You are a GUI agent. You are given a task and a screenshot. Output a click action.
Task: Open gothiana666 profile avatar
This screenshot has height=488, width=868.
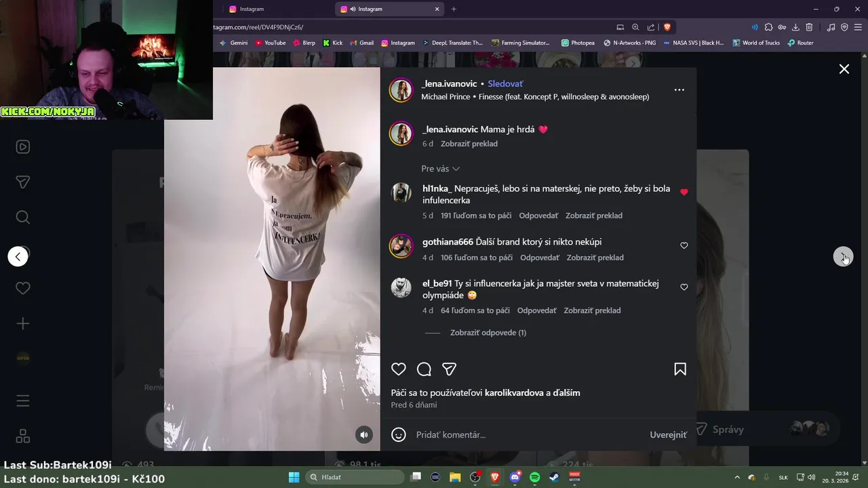click(401, 246)
